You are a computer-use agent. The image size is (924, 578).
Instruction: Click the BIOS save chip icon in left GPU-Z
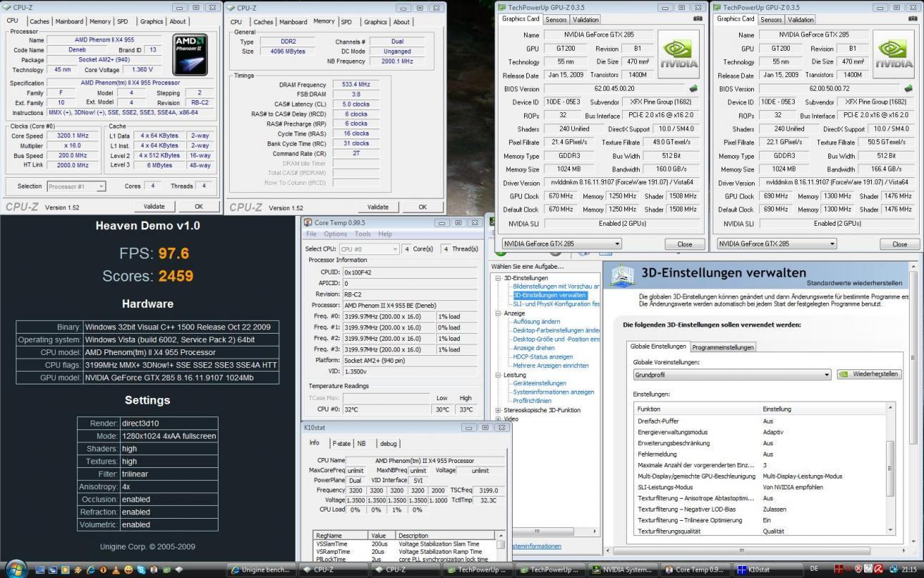[x=693, y=89]
